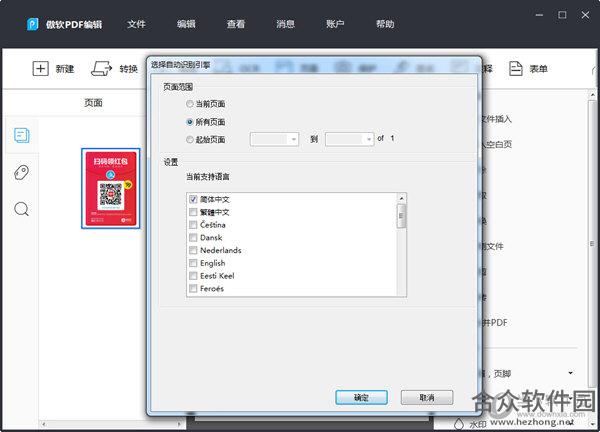This screenshot has height=432, width=600.
Task: Click the 表单 form icon in toolbar
Action: click(515, 69)
